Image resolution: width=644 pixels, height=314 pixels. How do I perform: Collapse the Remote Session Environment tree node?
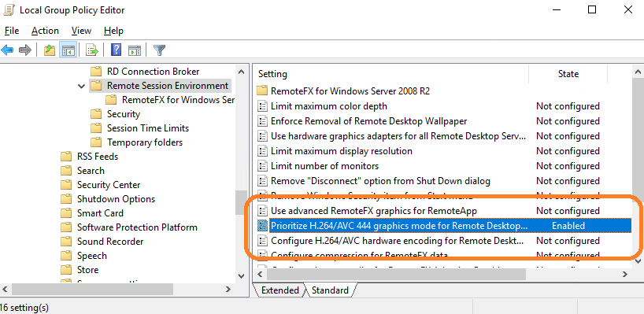point(82,87)
